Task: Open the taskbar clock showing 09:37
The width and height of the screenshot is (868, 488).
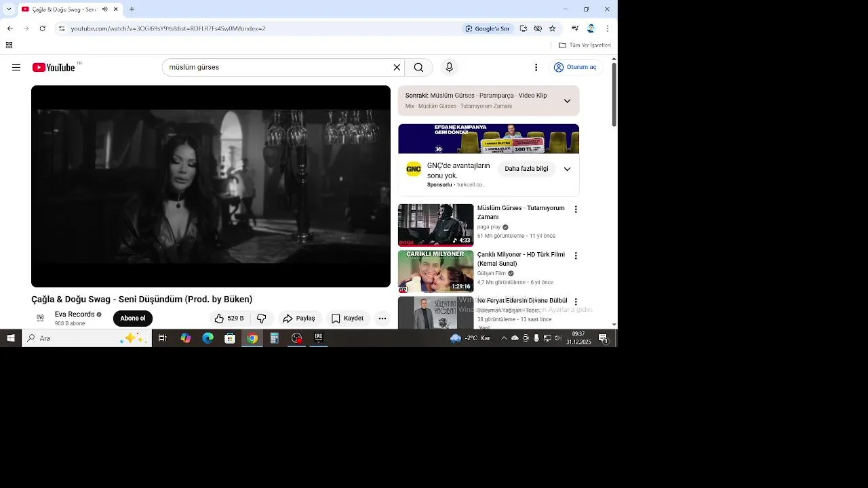Action: [x=578, y=338]
